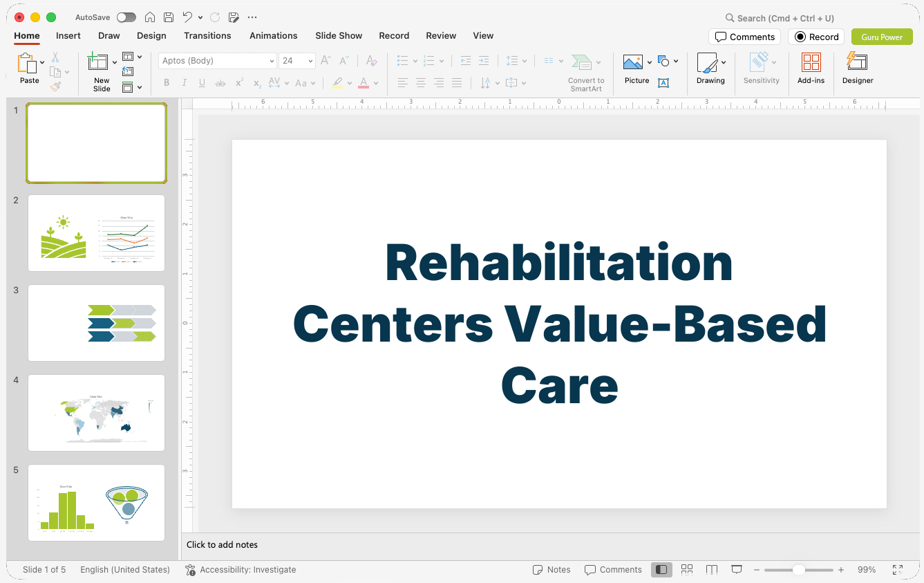Toggle Bold formatting

coord(167,83)
